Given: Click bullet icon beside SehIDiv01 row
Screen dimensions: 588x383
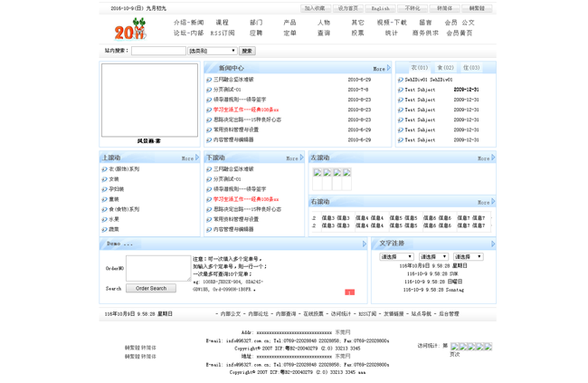Looking at the screenshot, I should (401, 80).
